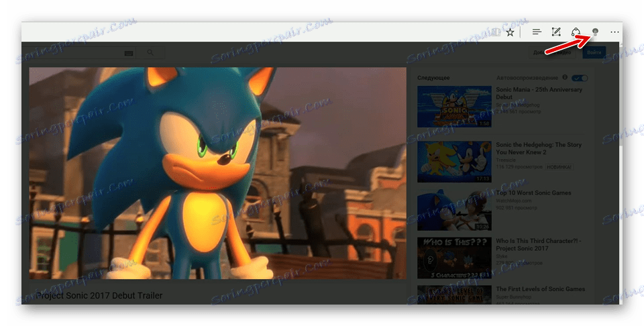
Task: Open title link The First Levels of Sonic Games
Action: pyautogui.click(x=540, y=289)
